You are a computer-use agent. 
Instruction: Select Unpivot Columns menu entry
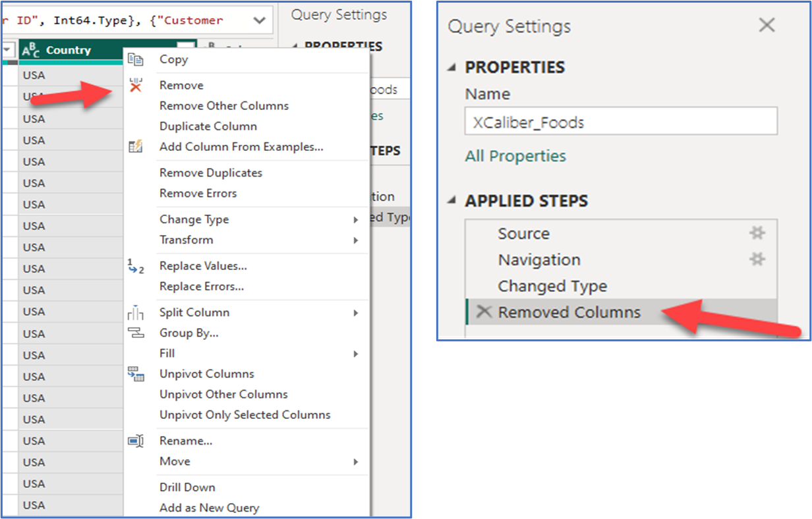206,373
